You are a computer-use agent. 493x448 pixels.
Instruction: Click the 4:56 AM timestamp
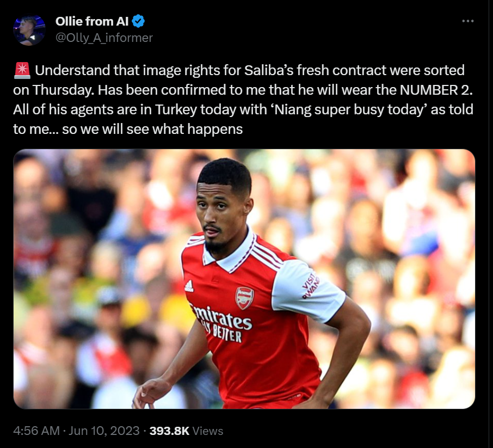[36, 431]
